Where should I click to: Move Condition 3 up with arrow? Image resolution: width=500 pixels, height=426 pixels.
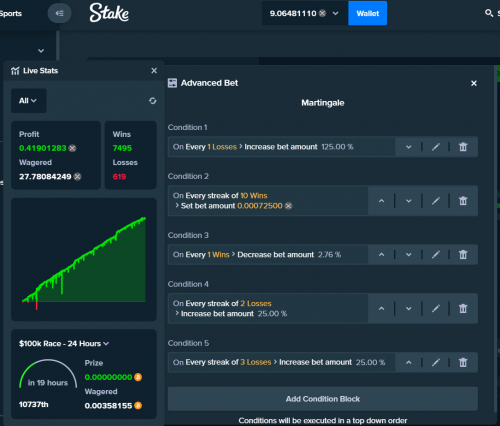tap(381, 255)
